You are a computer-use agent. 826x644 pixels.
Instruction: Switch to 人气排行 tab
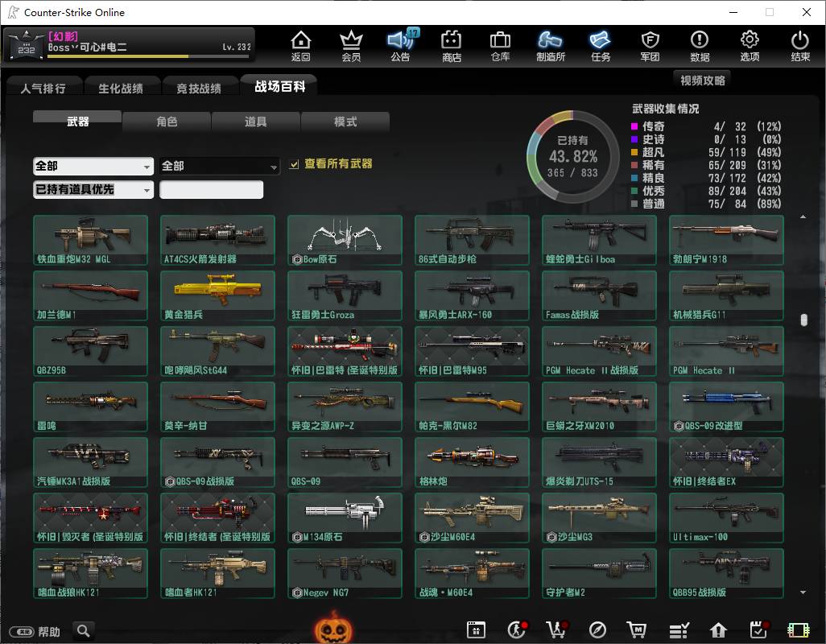pos(43,88)
